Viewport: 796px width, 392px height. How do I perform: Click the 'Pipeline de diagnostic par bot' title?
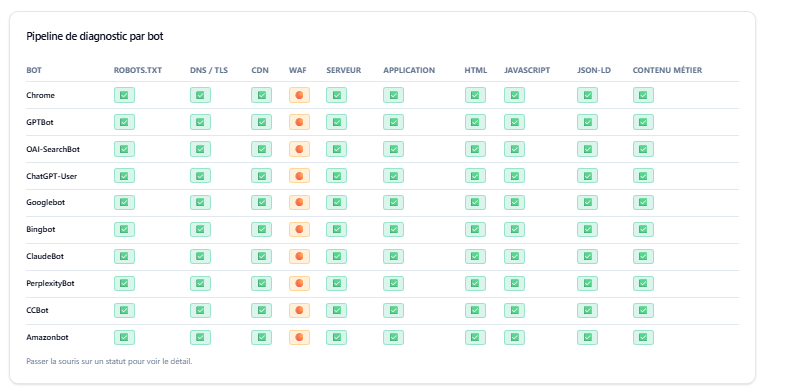95,37
